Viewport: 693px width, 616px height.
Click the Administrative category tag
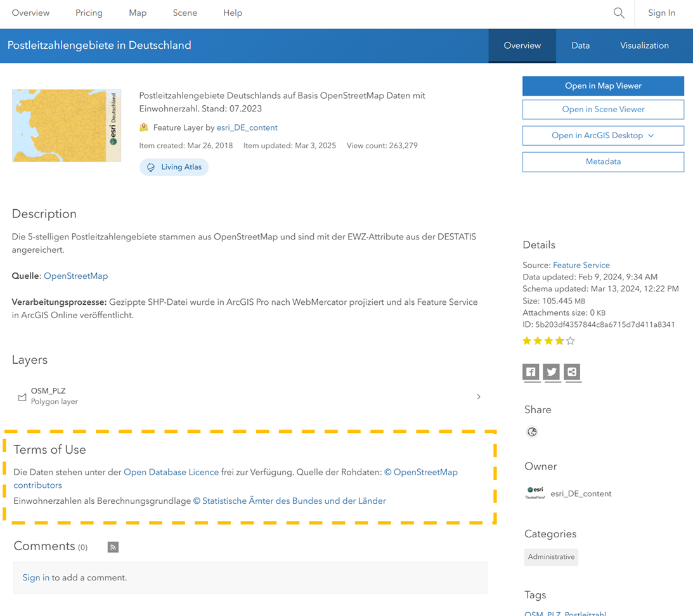(551, 557)
